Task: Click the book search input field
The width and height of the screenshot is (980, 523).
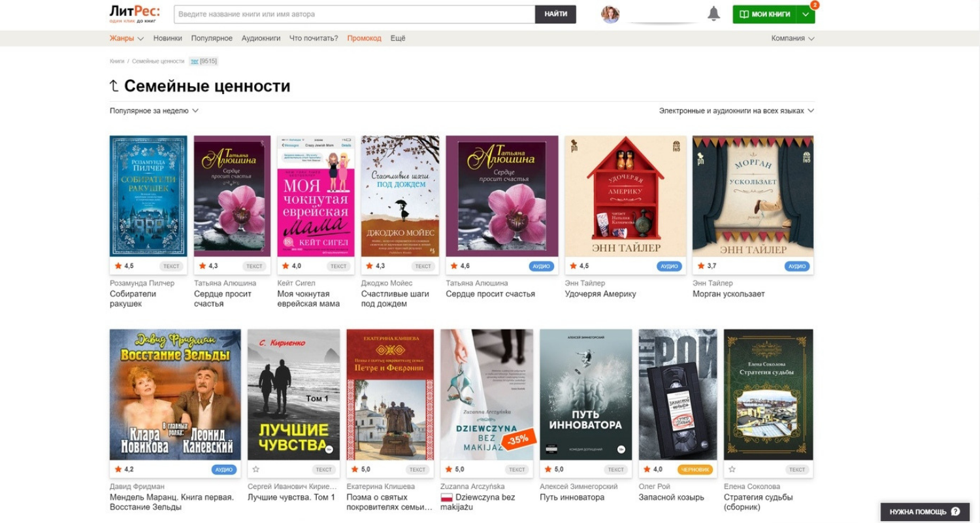Action: coord(354,14)
